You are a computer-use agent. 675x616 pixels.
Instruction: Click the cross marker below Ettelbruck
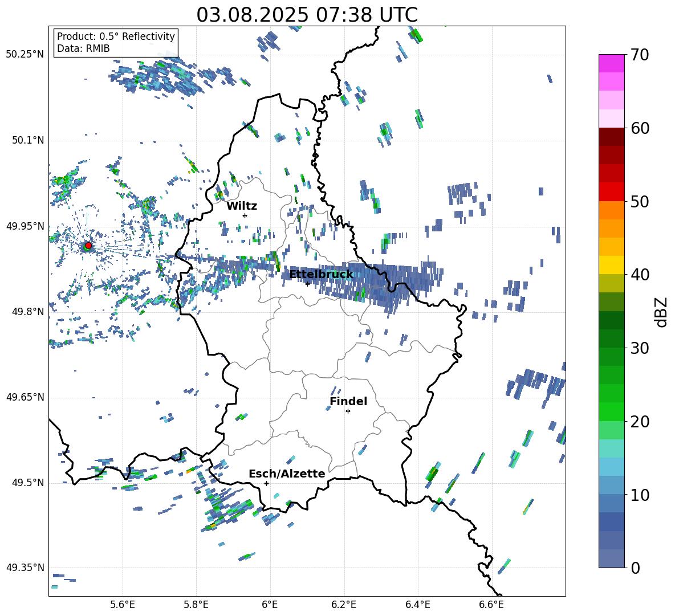[x=307, y=284]
